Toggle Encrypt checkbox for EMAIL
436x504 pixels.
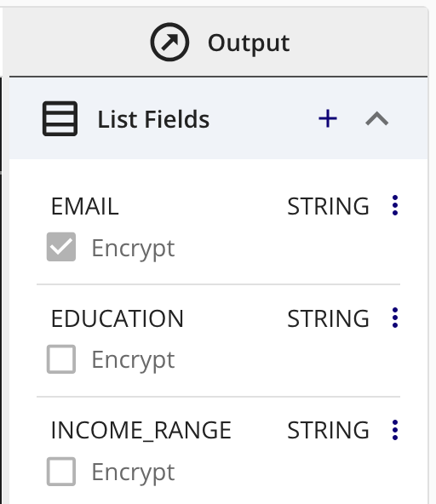(61, 247)
